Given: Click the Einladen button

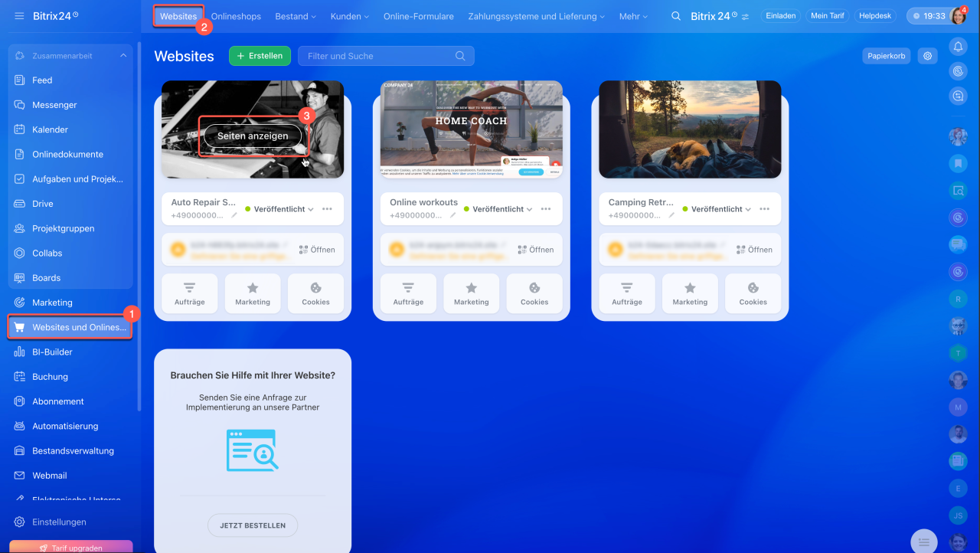Looking at the screenshot, I should 781,16.
